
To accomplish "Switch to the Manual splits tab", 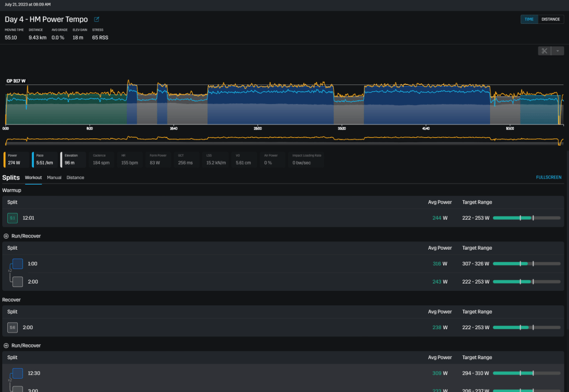I will 54,178.
